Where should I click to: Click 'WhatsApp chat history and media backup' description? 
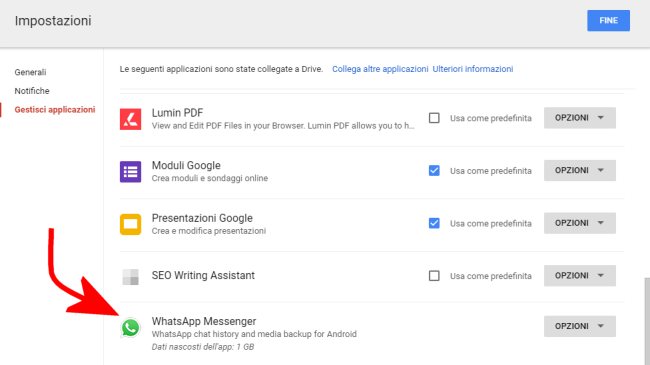click(x=254, y=334)
